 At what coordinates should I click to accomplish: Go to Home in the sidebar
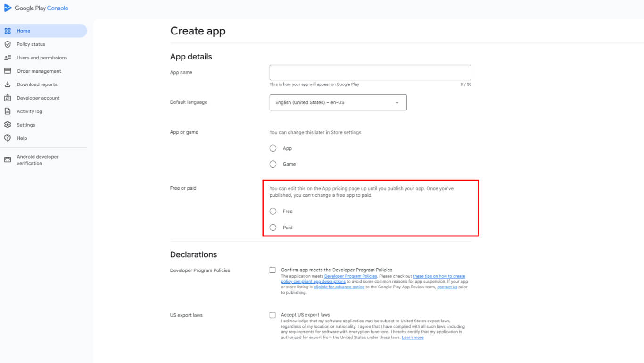pos(24,31)
